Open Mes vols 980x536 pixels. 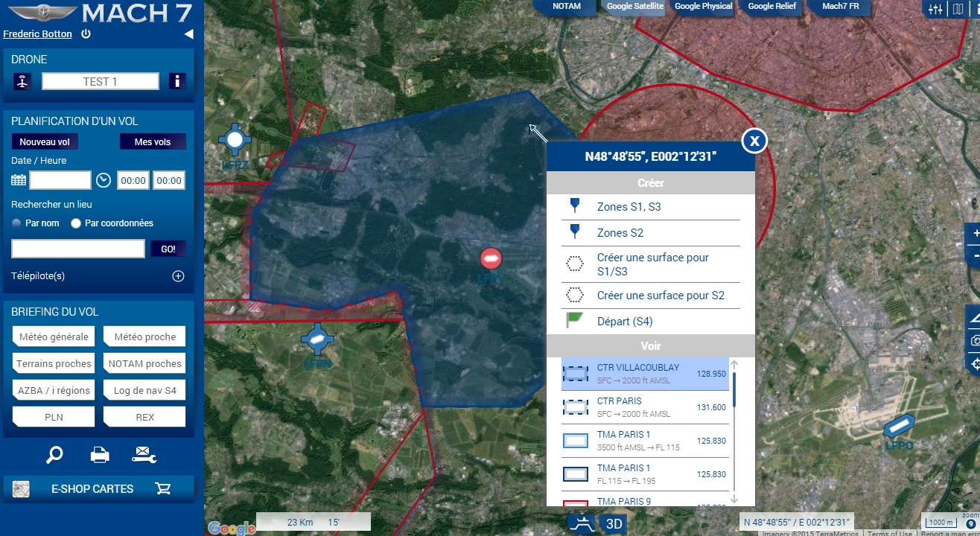(153, 141)
